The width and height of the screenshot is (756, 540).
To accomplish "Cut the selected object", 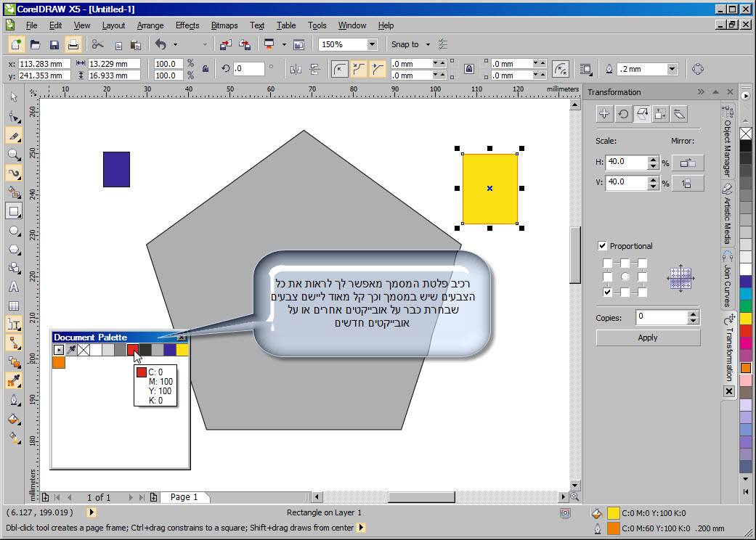I will [97, 45].
